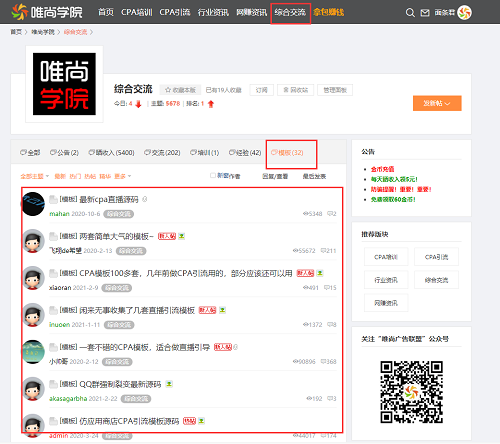Screen dimensions: 500x444
Task: Click folder icon beside QQ群 thread
Action: coord(53,384)
